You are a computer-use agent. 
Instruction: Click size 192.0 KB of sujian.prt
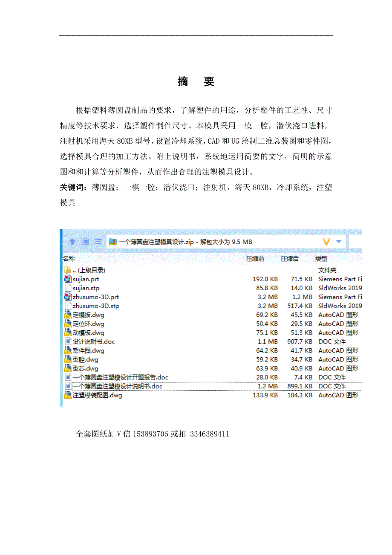pyautogui.click(x=265, y=279)
